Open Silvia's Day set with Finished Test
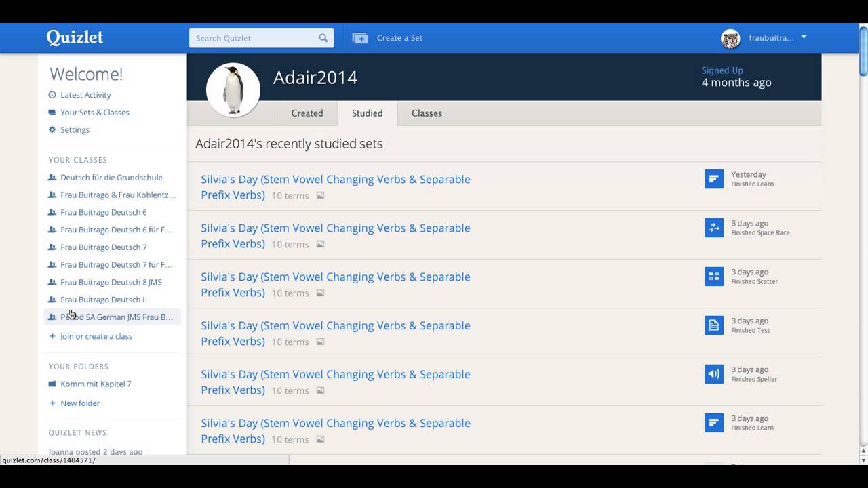Screen dimensions: 868x488 pyautogui.click(x=336, y=333)
